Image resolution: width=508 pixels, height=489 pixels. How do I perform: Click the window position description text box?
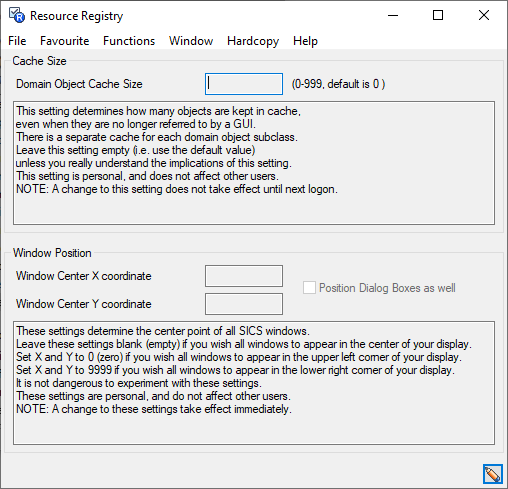[x=254, y=383]
